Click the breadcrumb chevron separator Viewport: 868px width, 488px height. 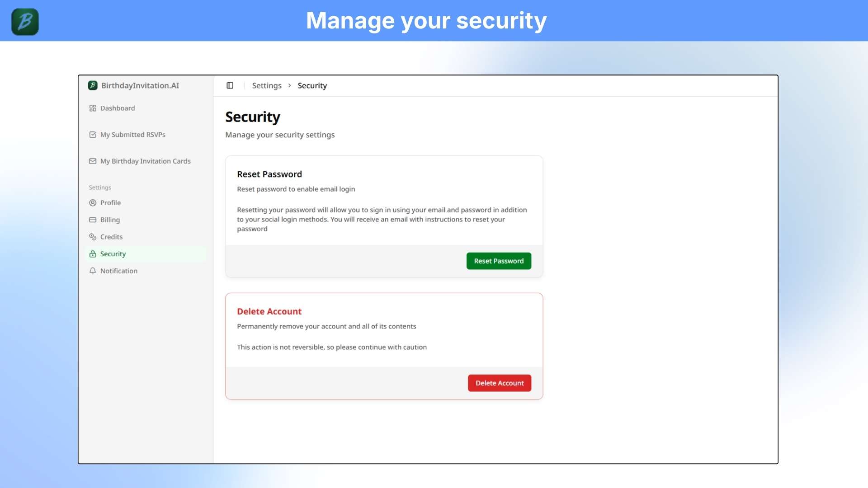coord(289,85)
